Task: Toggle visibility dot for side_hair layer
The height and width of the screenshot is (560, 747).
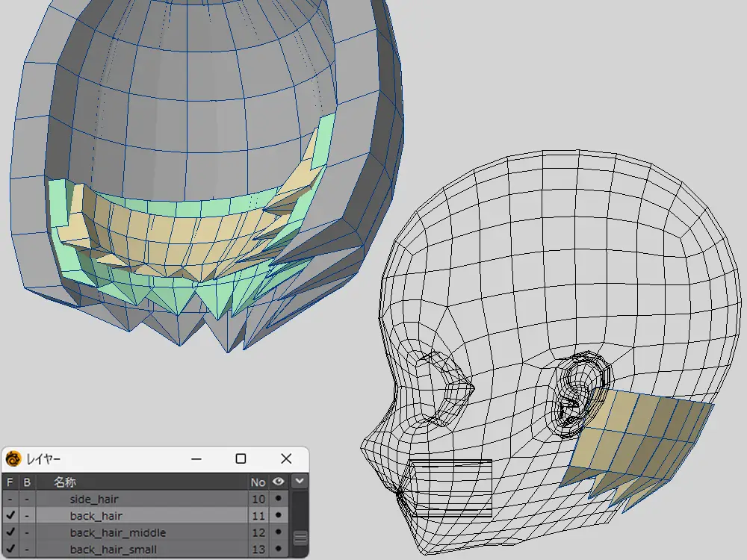Action: point(278,499)
